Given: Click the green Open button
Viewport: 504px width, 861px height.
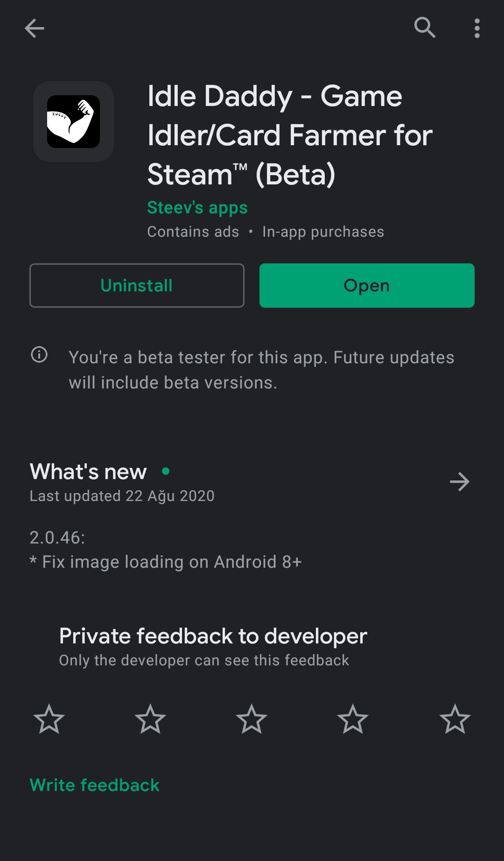Looking at the screenshot, I should pos(367,285).
